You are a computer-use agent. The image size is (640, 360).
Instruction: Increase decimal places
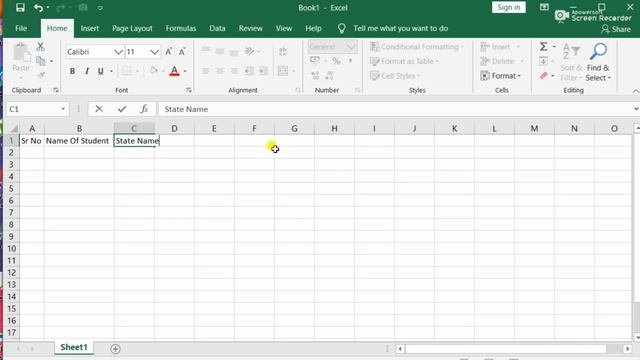(315, 76)
